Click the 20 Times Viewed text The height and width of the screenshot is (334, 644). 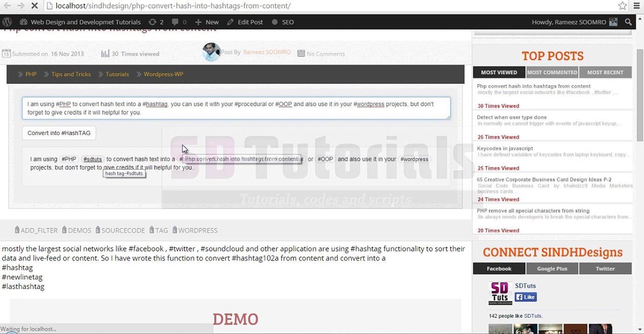[x=498, y=230]
